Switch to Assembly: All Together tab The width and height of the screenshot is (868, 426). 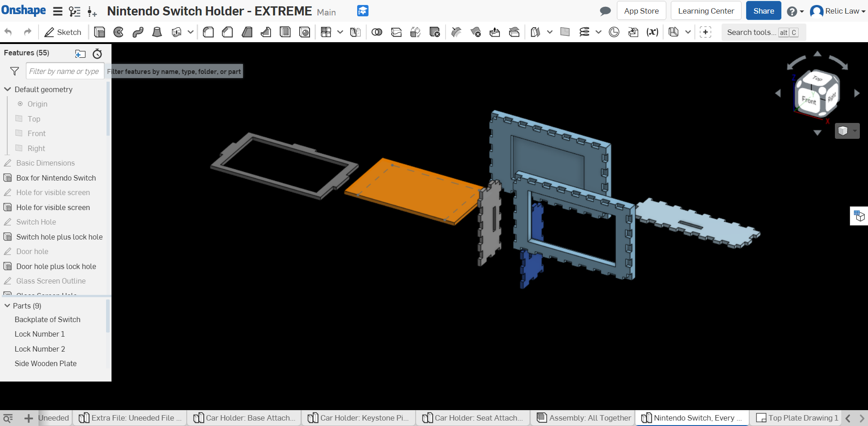[x=584, y=418]
